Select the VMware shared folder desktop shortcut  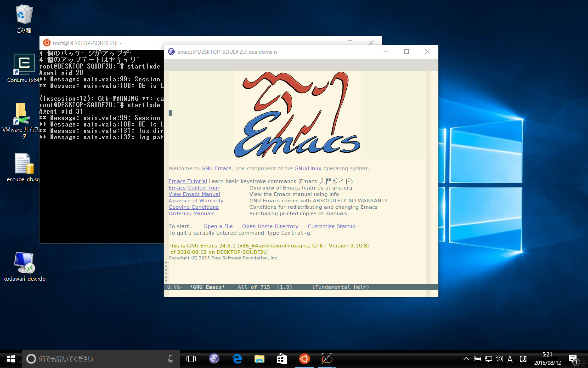tap(21, 121)
